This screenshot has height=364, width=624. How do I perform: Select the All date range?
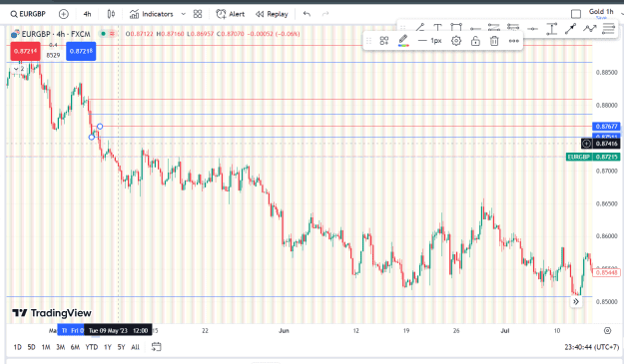(136, 347)
